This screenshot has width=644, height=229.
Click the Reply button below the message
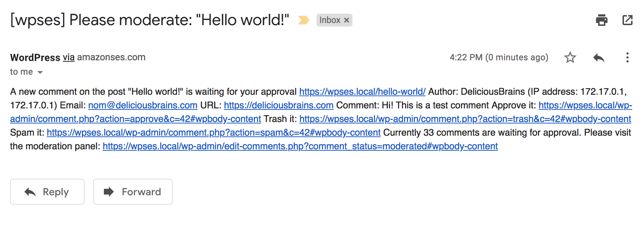[47, 192]
